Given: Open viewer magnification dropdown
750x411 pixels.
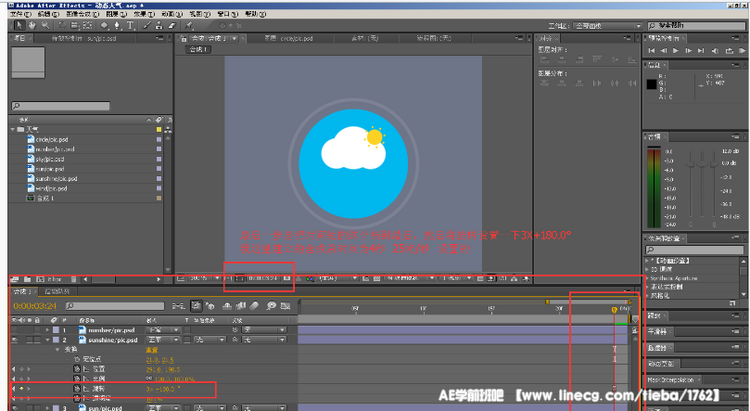Looking at the screenshot, I should [x=205, y=278].
